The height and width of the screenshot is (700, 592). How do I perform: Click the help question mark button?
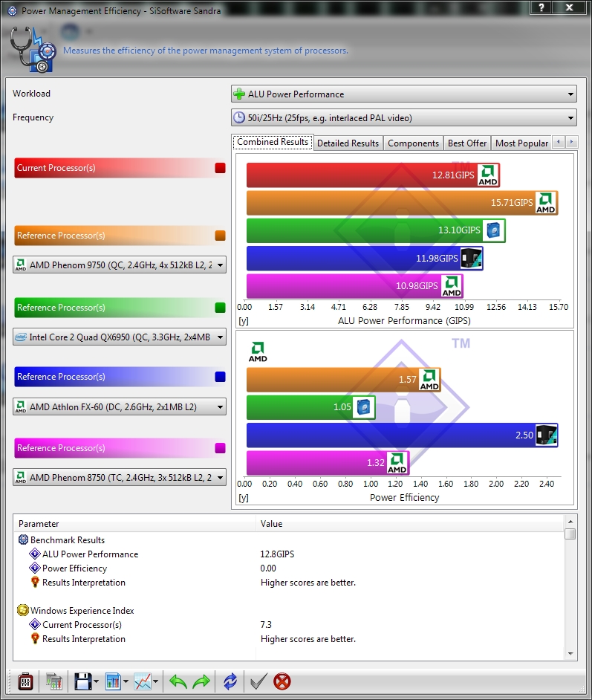[541, 7]
